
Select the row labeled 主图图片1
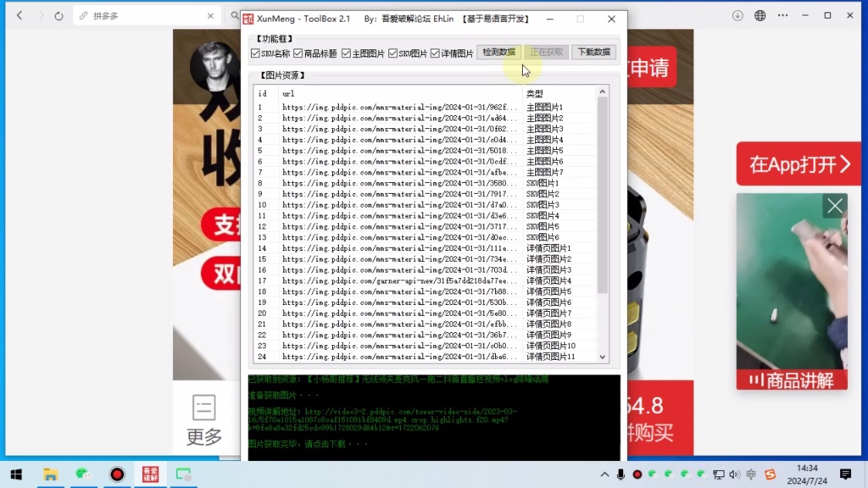pos(426,108)
